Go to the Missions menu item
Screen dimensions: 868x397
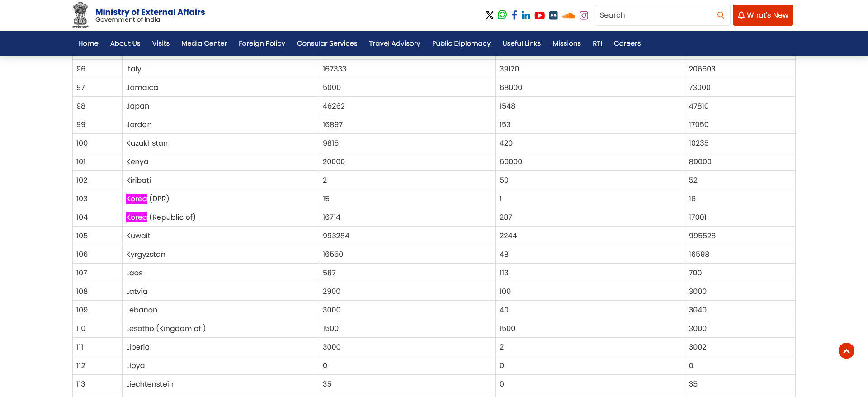[566, 43]
